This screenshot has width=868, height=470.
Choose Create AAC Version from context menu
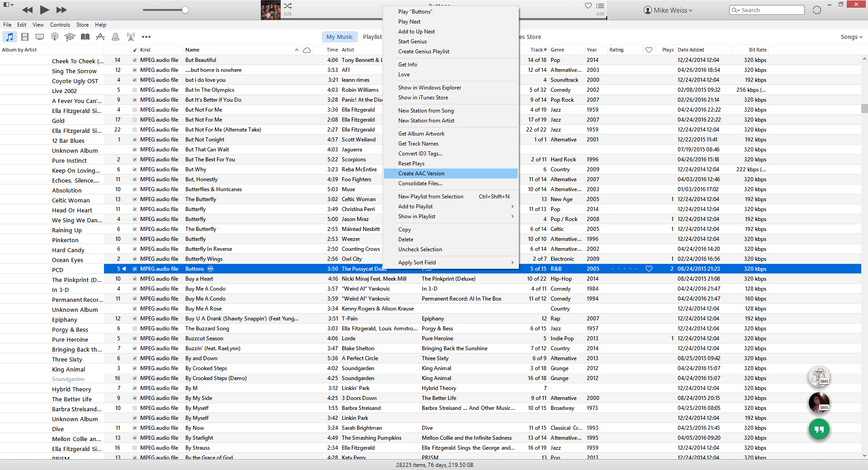(451, 174)
